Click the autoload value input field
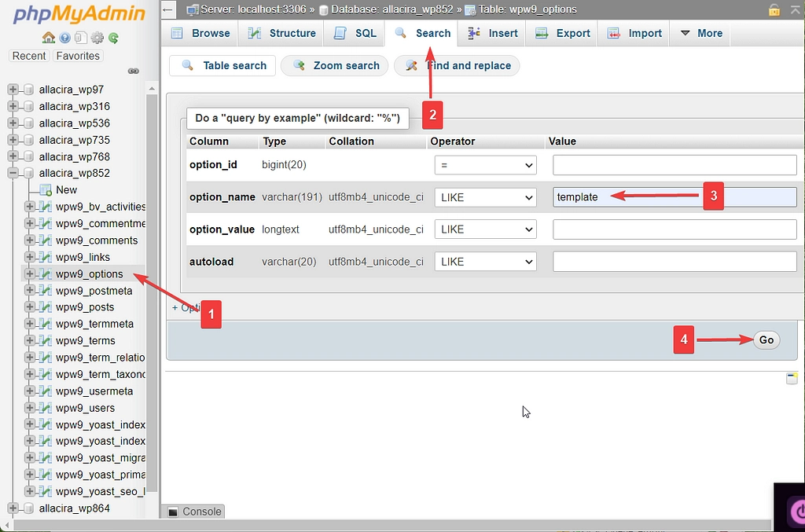This screenshot has width=805, height=532. tap(675, 262)
